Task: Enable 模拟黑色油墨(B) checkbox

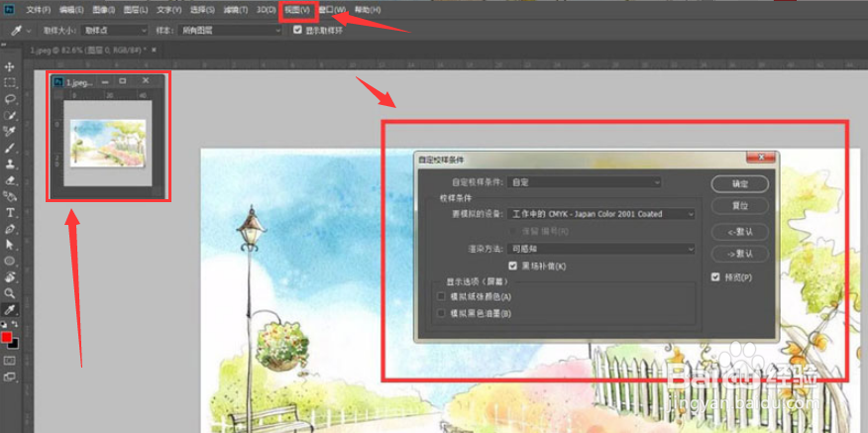Action: coord(441,313)
